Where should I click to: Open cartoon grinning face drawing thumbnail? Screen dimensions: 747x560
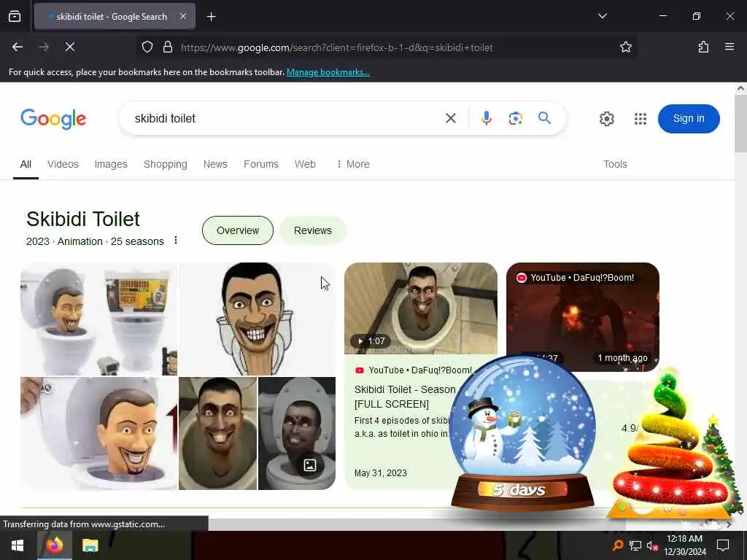(258, 319)
